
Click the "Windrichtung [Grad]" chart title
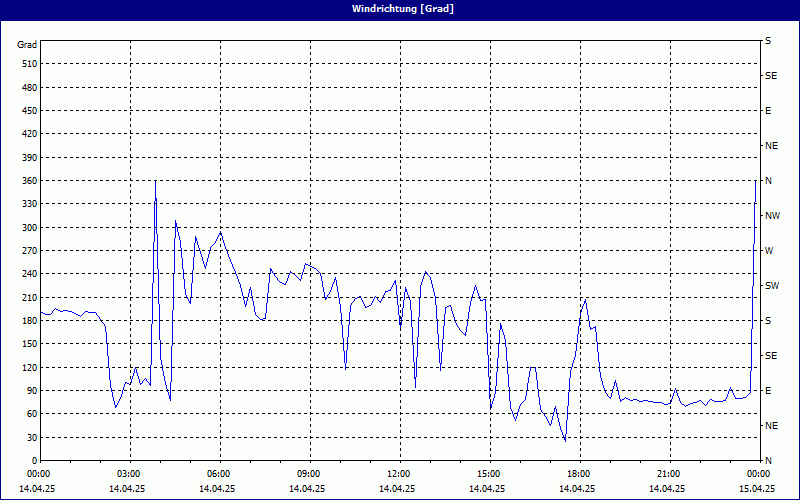[x=403, y=9]
